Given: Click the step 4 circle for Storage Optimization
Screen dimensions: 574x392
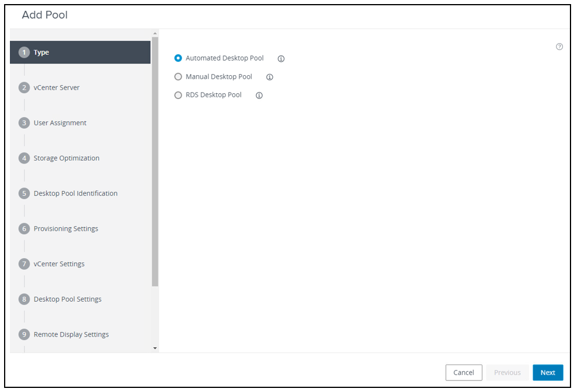Looking at the screenshot, I should click(24, 158).
